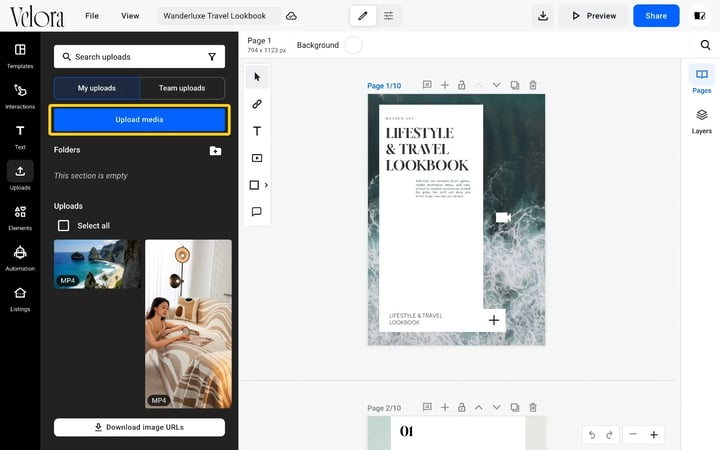Zoom out with the minus button

[x=633, y=434]
